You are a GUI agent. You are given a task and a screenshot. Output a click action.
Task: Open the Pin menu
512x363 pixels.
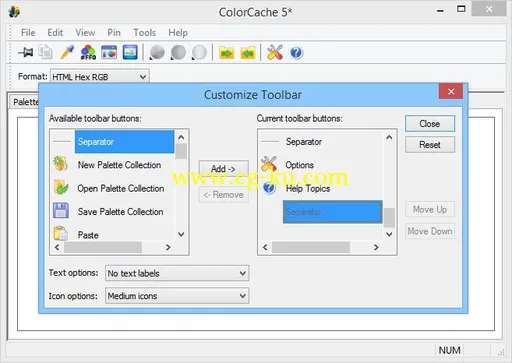pos(114,33)
